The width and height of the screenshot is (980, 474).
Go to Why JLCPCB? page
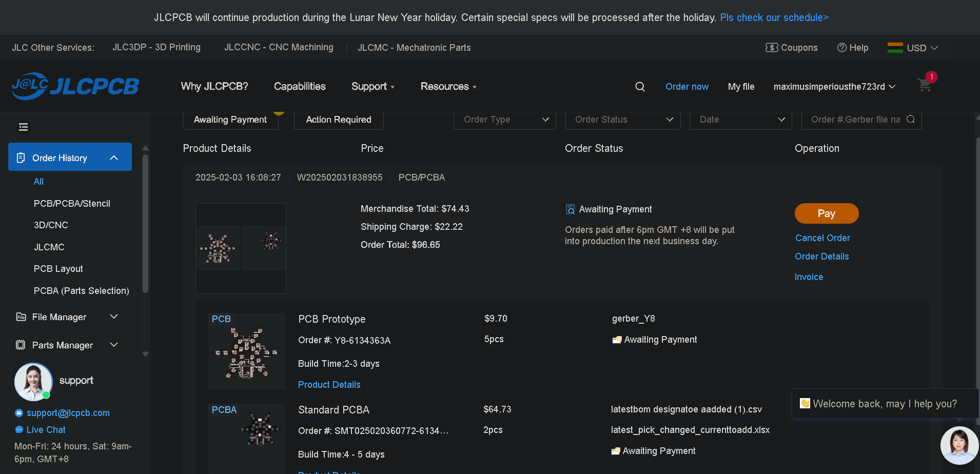point(214,87)
